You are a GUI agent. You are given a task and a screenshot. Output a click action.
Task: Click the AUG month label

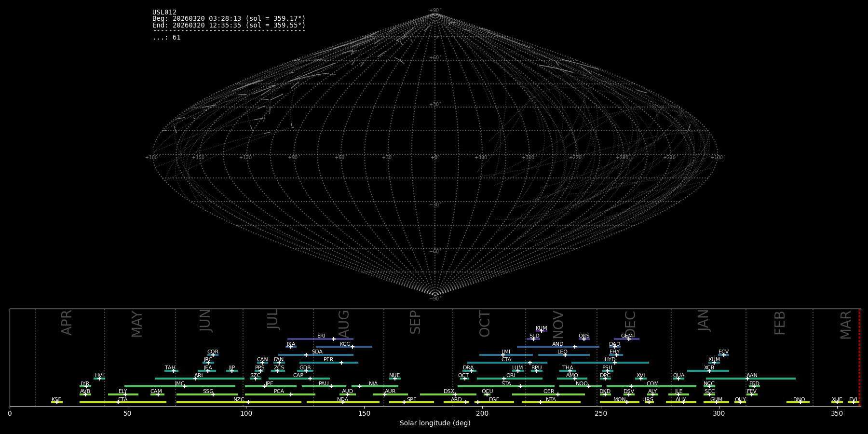[344, 324]
